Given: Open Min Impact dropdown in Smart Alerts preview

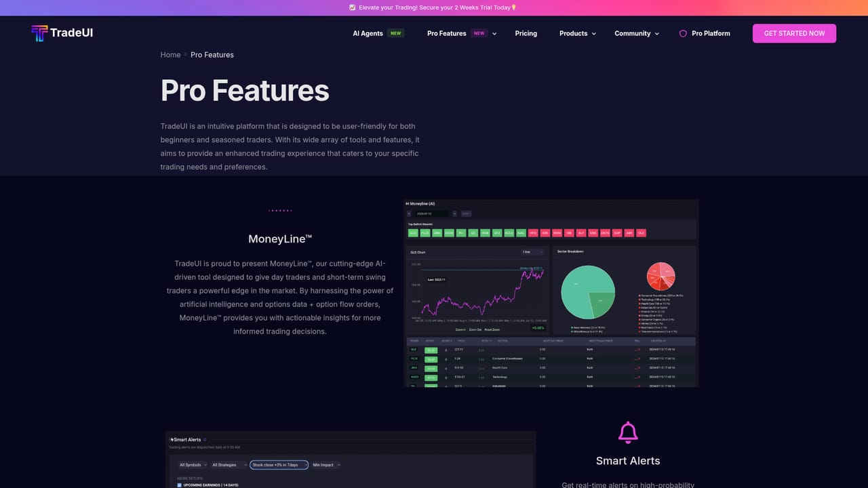Looking at the screenshot, I should 326,465.
